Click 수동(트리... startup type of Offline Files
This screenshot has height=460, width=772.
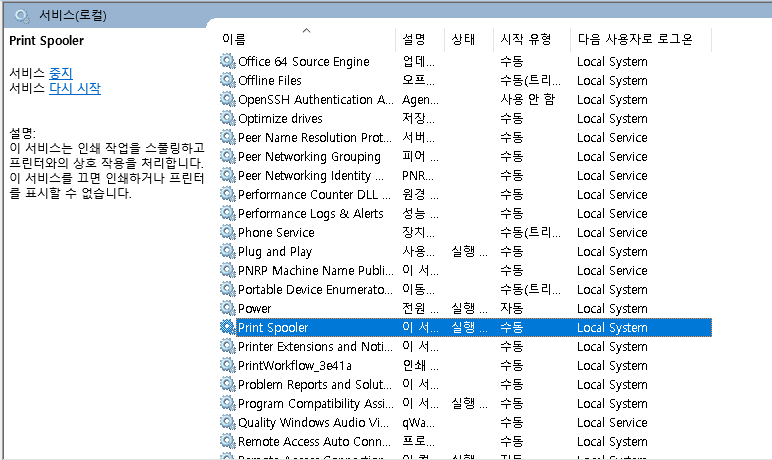(x=530, y=80)
